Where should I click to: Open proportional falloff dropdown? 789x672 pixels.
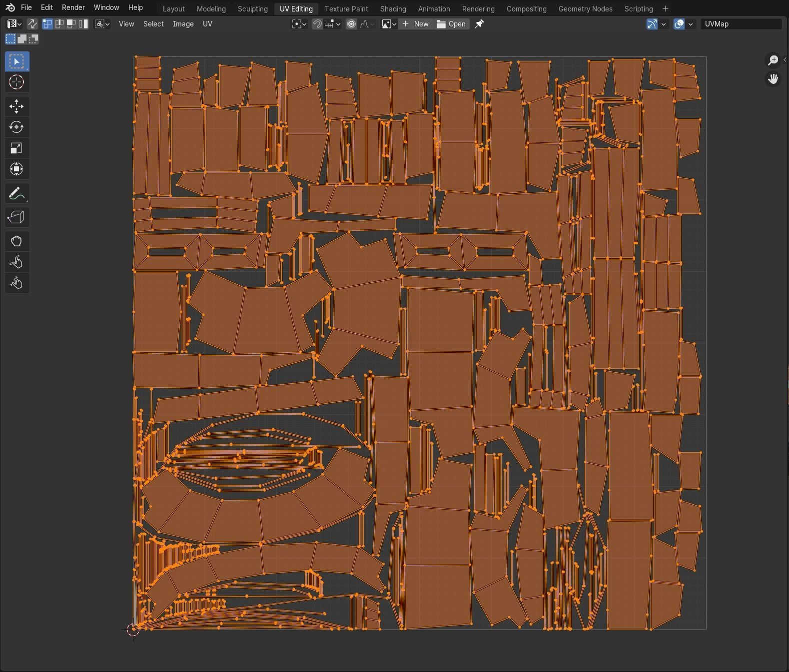367,24
